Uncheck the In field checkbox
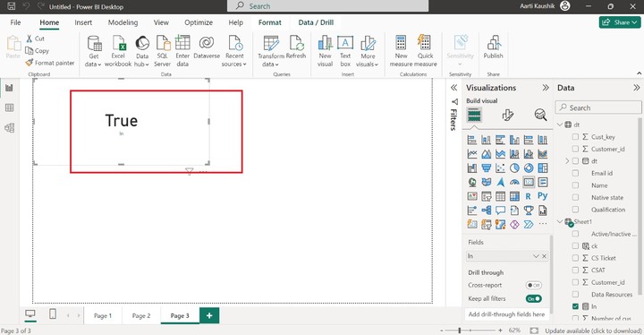The width and height of the screenshot is (644, 335). point(575,306)
